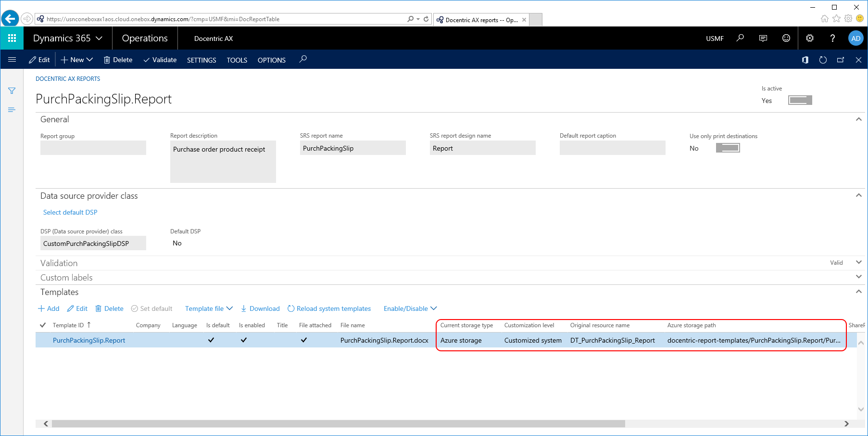Open form in new window icon
This screenshot has height=436, width=868.
(x=841, y=60)
